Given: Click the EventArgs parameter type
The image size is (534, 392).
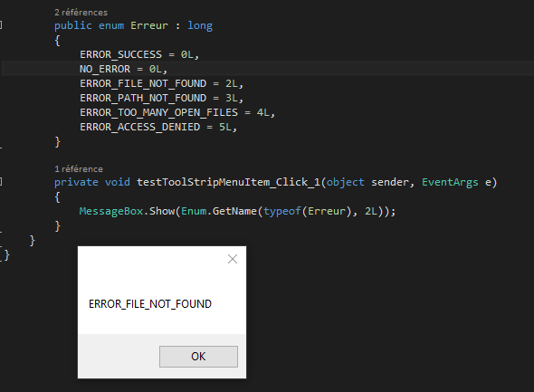Looking at the screenshot, I should [x=450, y=182].
